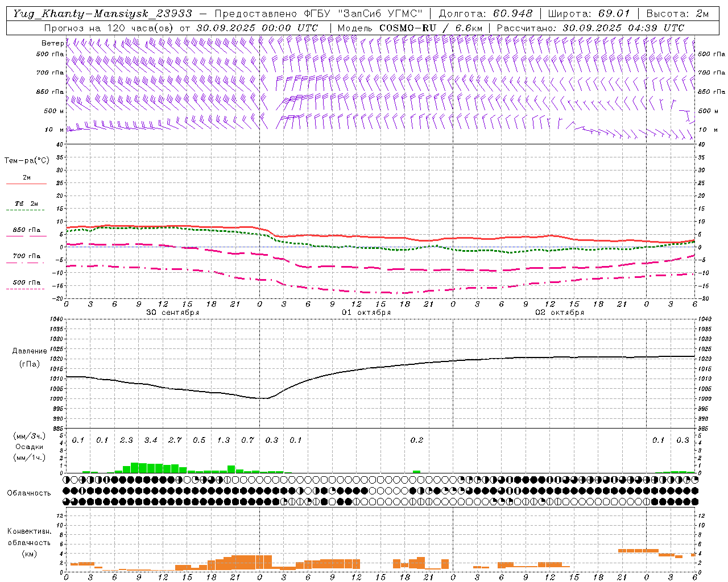Select the 700 гПа entry in the temperature legend
This screenshot has height=582, width=728.
click(x=27, y=256)
